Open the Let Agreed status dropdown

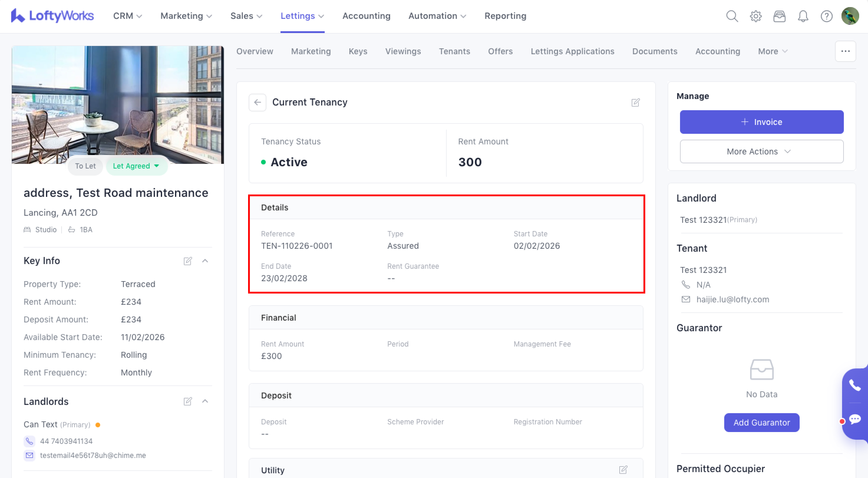[136, 166]
